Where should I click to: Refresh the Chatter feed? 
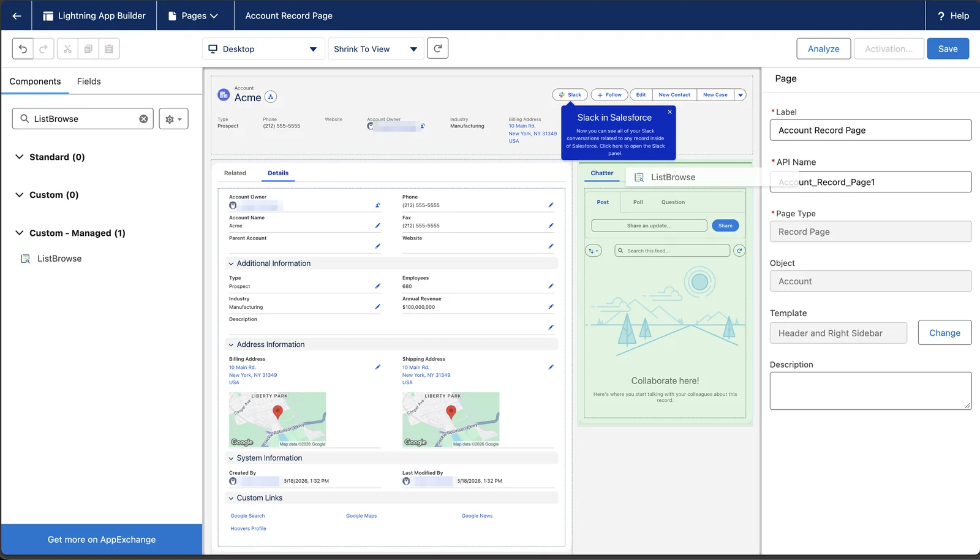(x=739, y=251)
